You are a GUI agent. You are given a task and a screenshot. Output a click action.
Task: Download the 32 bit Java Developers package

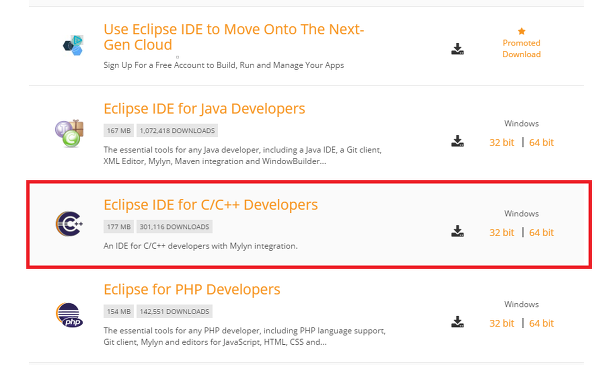click(x=502, y=142)
